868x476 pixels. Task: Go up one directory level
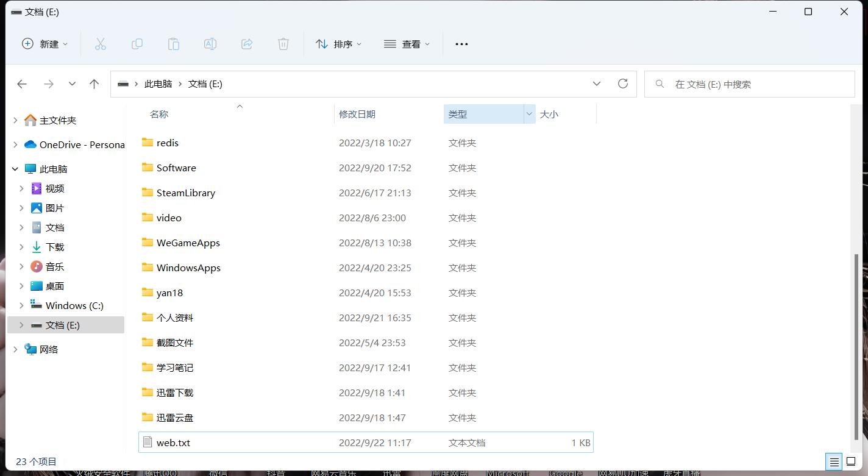coord(94,84)
